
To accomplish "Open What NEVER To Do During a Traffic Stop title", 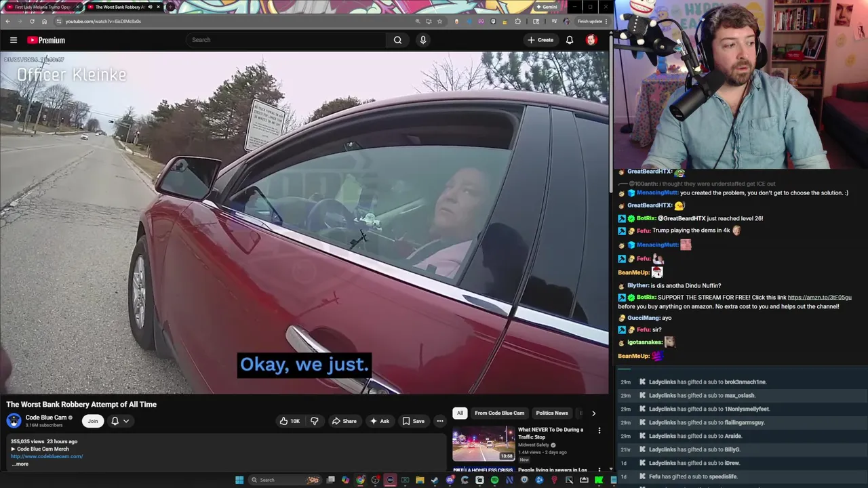I will (x=551, y=433).
